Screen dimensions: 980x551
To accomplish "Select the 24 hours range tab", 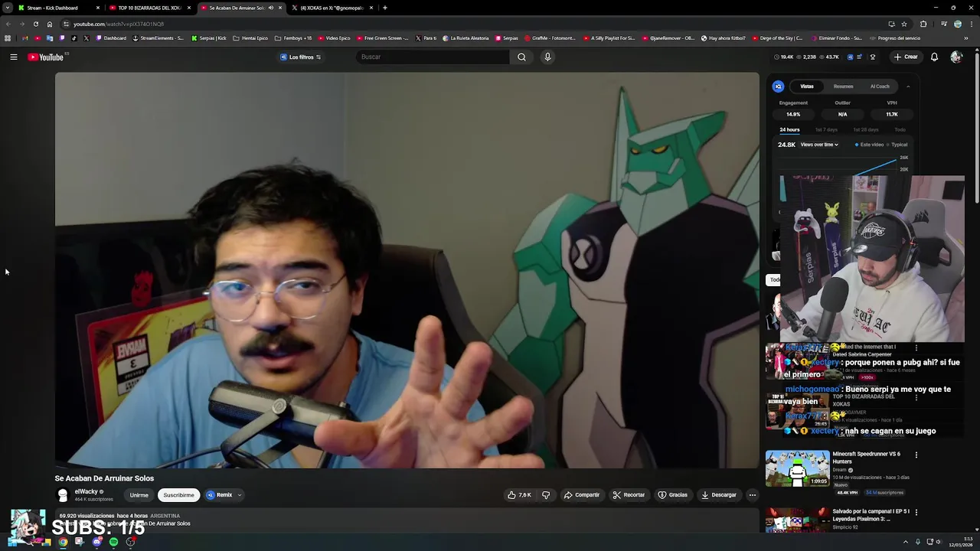I will coord(789,129).
